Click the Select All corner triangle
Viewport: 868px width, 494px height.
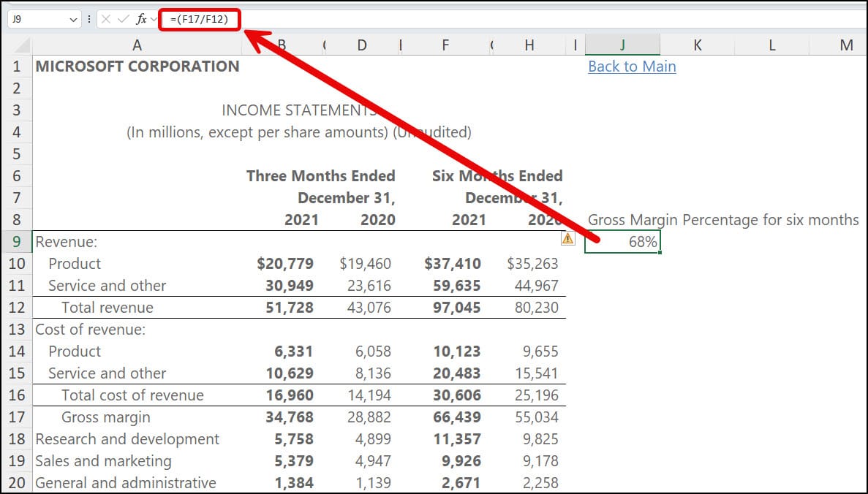(22, 45)
